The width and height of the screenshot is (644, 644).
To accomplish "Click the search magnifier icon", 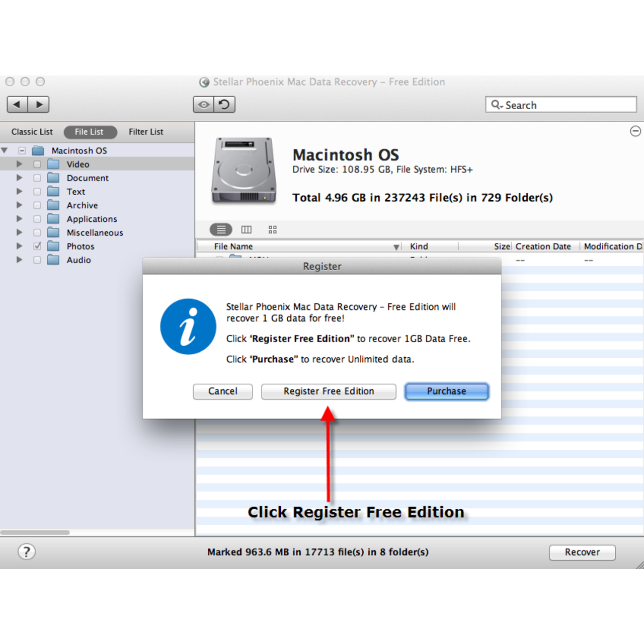I will [497, 105].
